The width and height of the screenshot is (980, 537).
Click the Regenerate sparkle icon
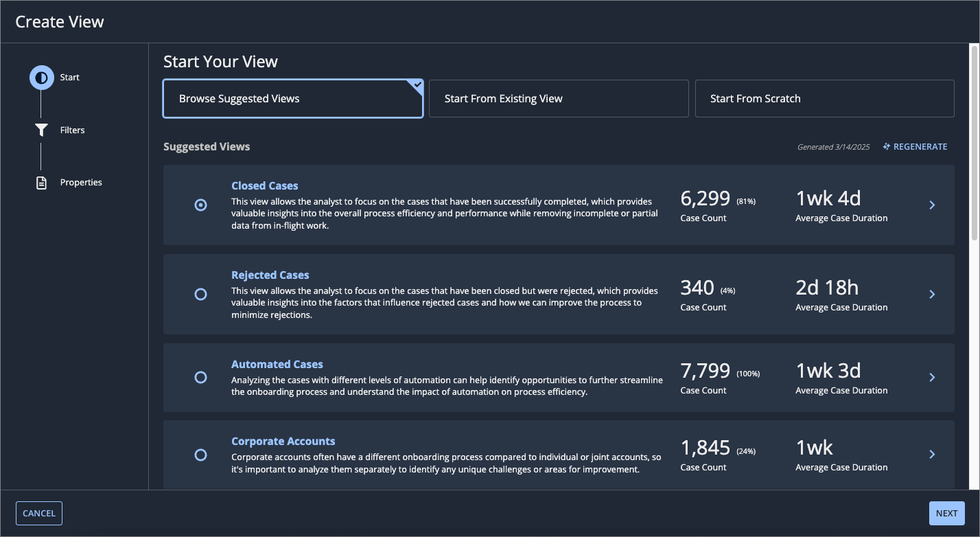tap(887, 146)
